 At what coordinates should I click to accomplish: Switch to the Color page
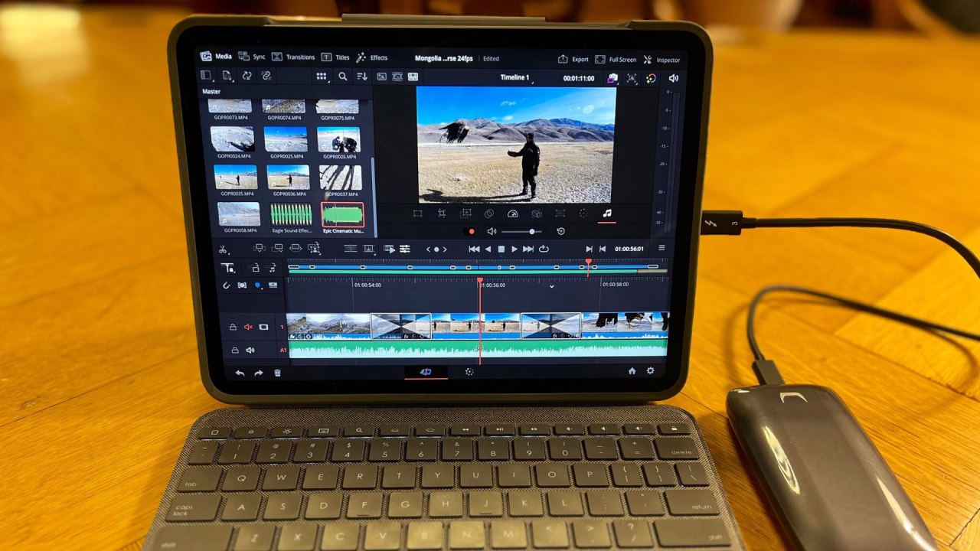click(x=469, y=371)
